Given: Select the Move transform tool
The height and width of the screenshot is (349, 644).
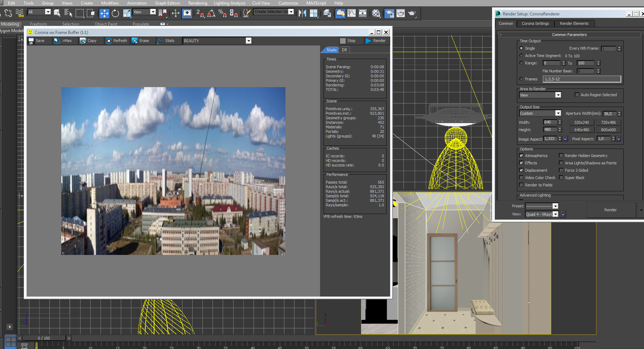Looking at the screenshot, I should 104,13.
